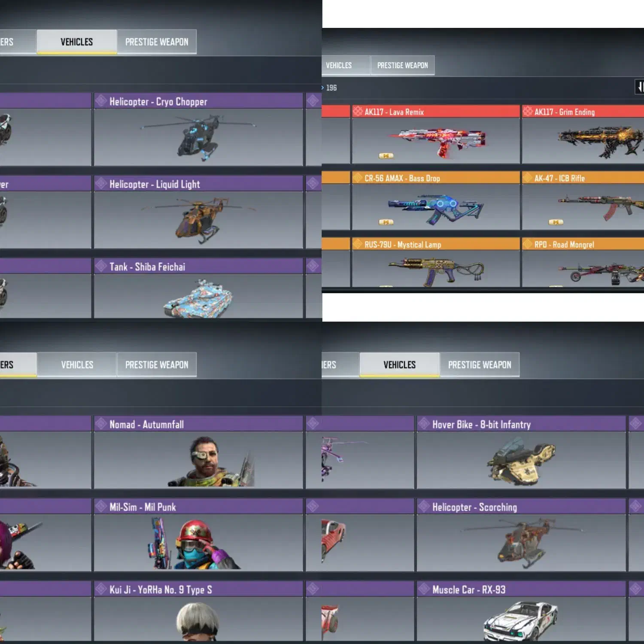Screen dimensions: 644x644
Task: Select the AK117 - Lava Remix weapon
Action: 435,134
